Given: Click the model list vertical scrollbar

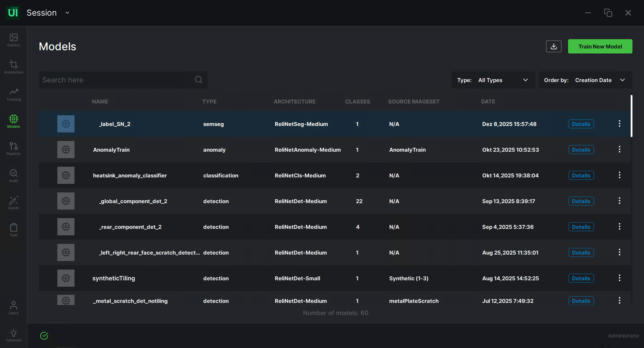Looking at the screenshot, I should [x=631, y=116].
